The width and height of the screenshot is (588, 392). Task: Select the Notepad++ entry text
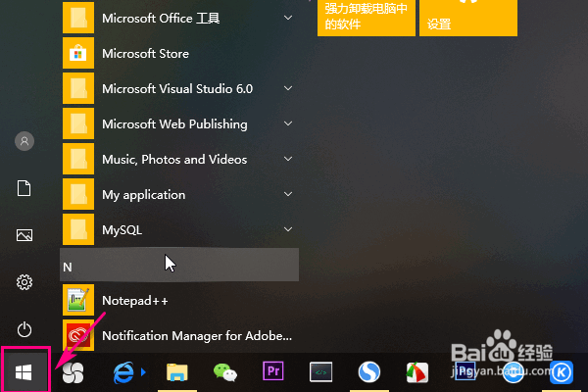[x=135, y=301]
